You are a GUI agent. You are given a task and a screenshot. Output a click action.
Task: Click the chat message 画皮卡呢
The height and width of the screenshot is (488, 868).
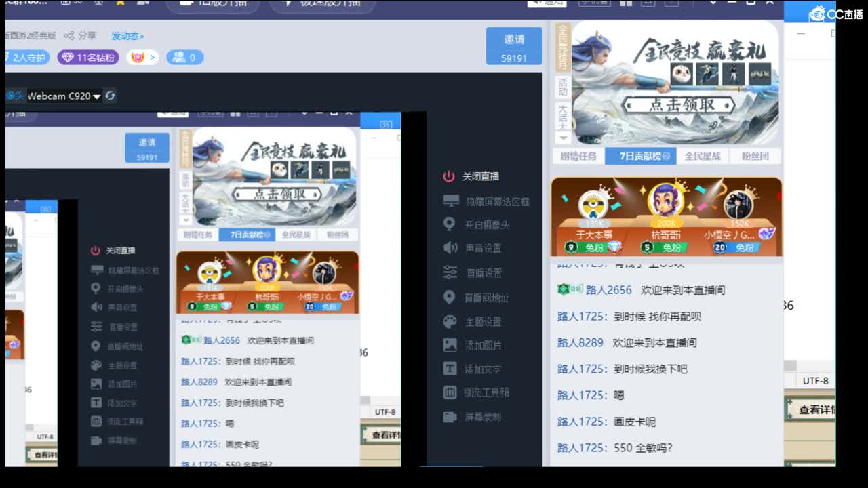[635, 422]
